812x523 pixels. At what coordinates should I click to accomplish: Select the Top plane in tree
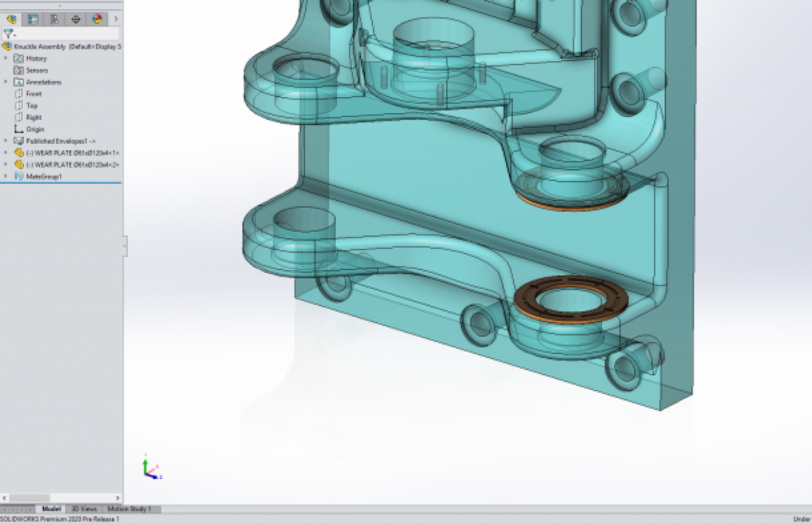(31, 106)
